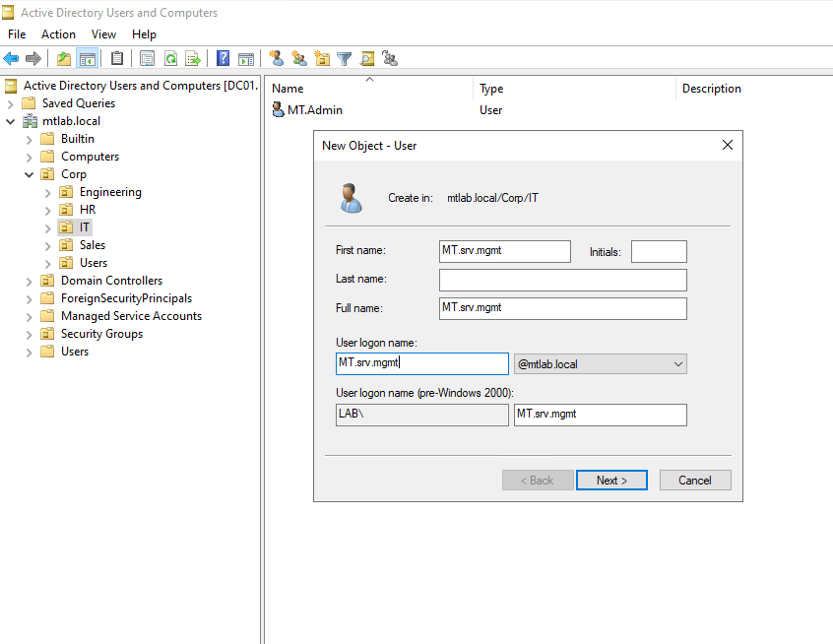Create new organizational unit toolbar icon
833x644 pixels.
[x=322, y=58]
